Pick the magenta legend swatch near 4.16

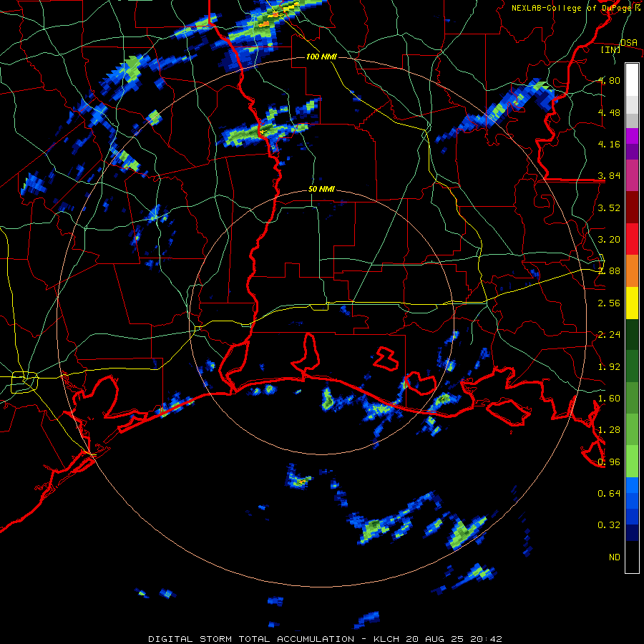pyautogui.click(x=632, y=136)
